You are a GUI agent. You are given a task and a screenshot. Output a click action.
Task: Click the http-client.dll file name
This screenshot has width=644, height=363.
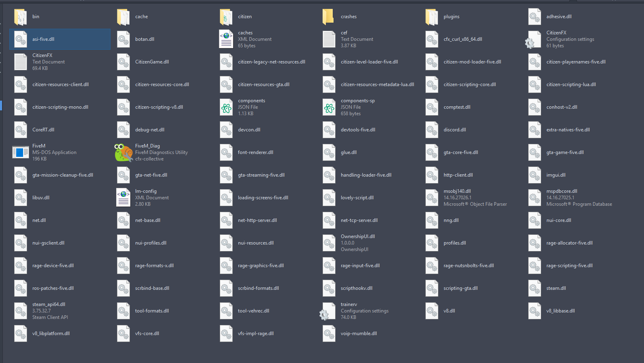pyautogui.click(x=458, y=175)
